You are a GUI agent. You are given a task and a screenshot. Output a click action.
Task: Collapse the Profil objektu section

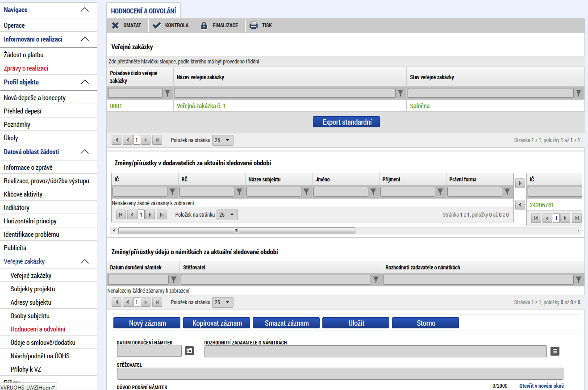tap(85, 82)
